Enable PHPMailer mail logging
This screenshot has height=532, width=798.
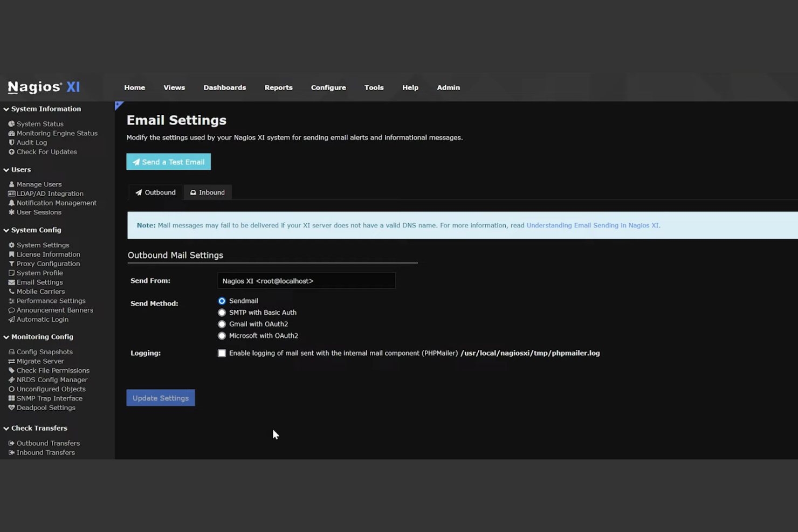[222, 353]
